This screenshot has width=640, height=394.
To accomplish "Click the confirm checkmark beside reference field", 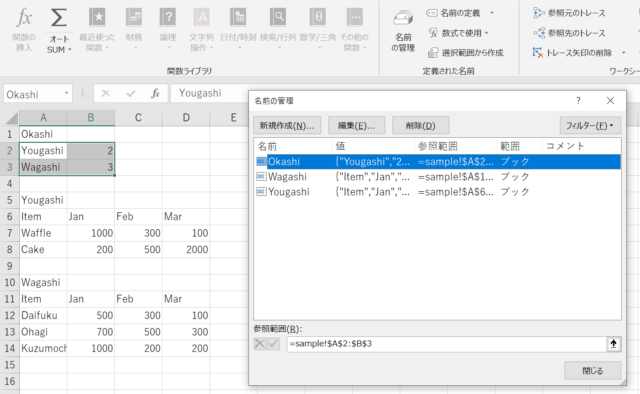I will 273,344.
